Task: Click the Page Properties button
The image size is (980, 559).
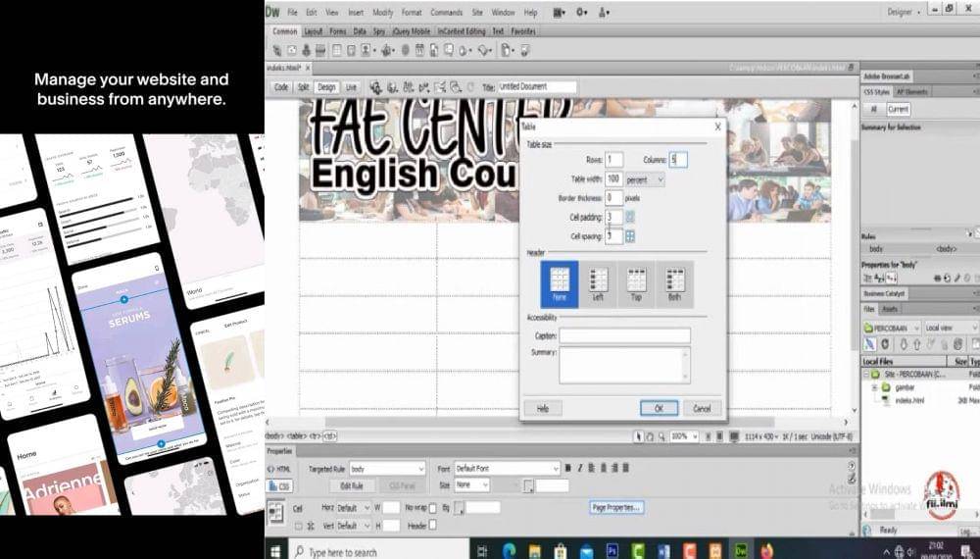Action: pyautogui.click(x=616, y=507)
